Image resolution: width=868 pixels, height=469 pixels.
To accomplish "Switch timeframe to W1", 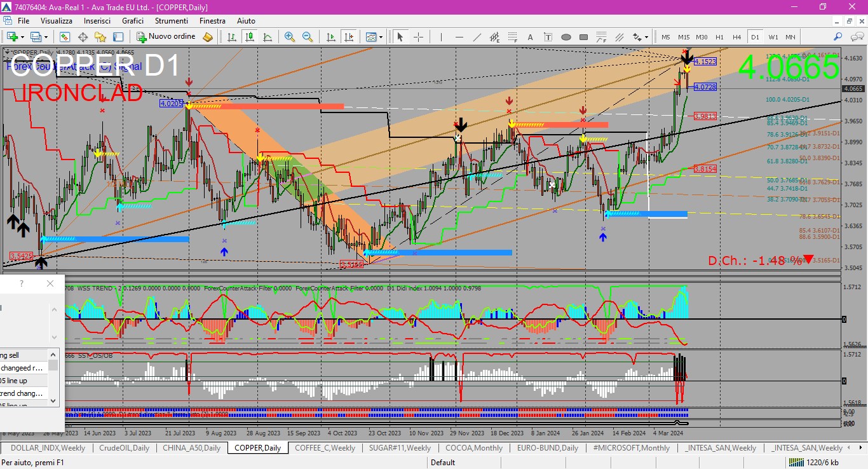I will [x=773, y=37].
